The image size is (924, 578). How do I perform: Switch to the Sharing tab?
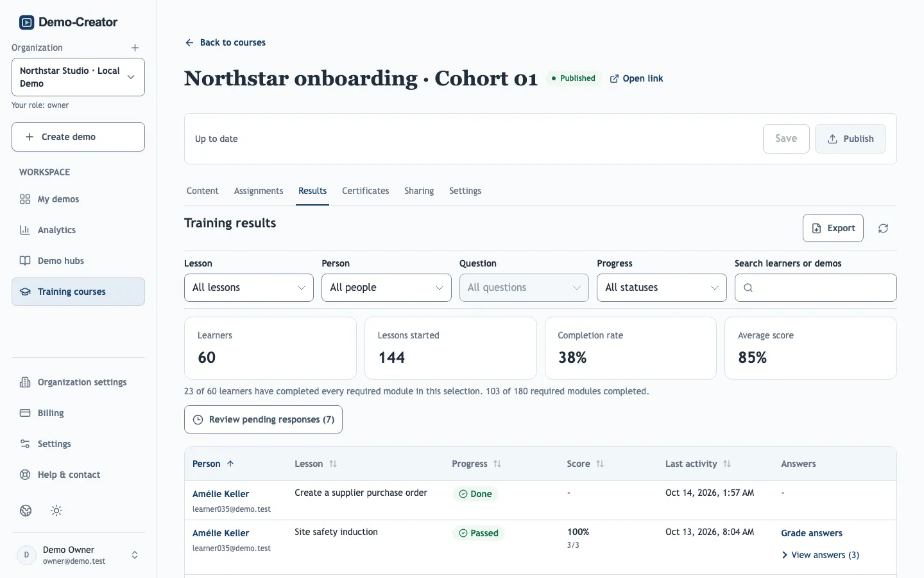tap(419, 191)
